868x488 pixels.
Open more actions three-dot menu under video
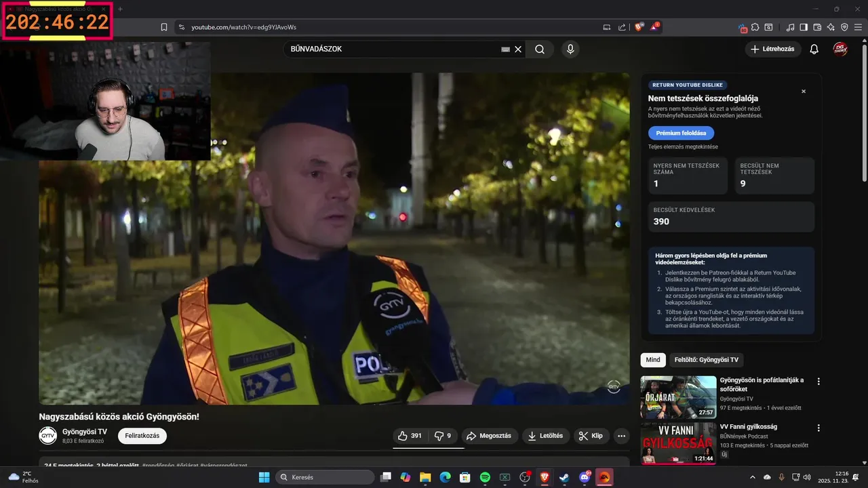tap(621, 436)
